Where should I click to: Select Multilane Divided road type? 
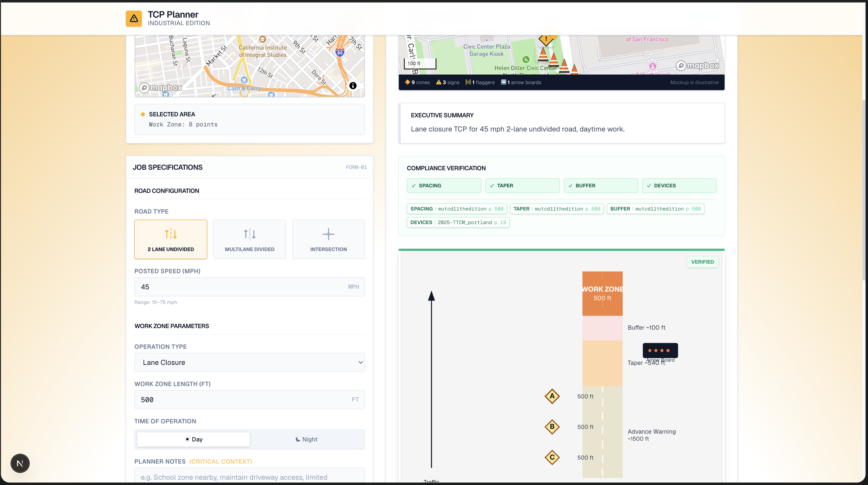(249, 239)
